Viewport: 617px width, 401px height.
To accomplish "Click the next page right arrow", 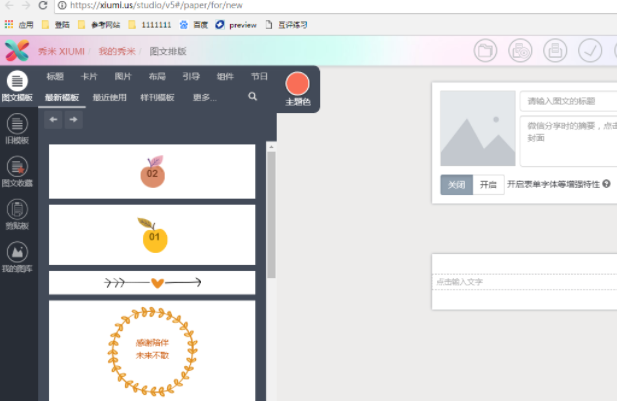I will click(73, 119).
